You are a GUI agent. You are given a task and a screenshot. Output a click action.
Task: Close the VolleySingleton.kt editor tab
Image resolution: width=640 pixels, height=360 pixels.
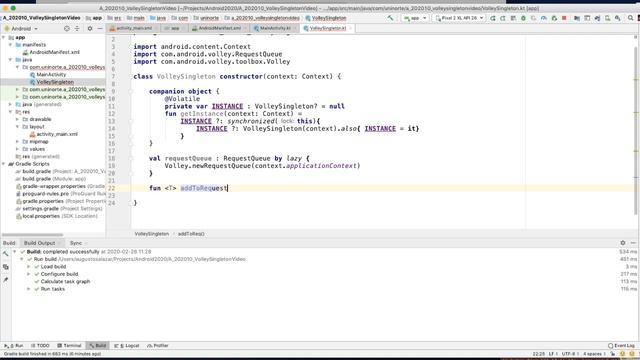(350, 28)
